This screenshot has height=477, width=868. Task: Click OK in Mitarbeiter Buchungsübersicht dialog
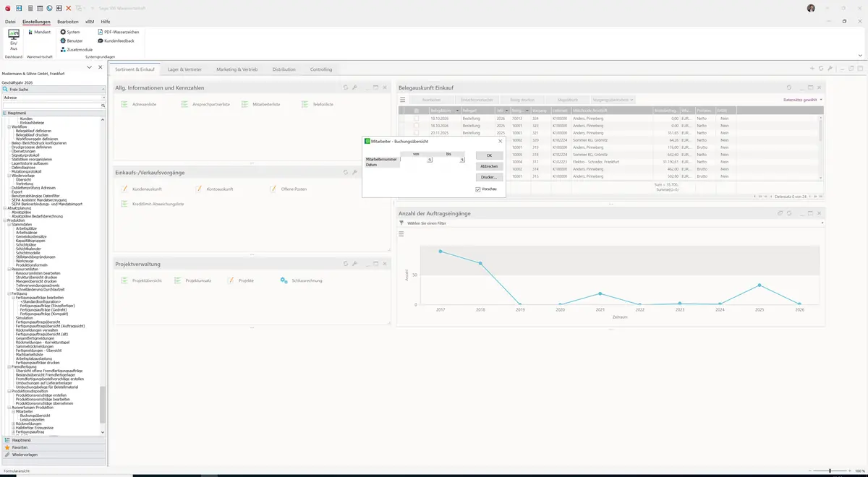[489, 155]
